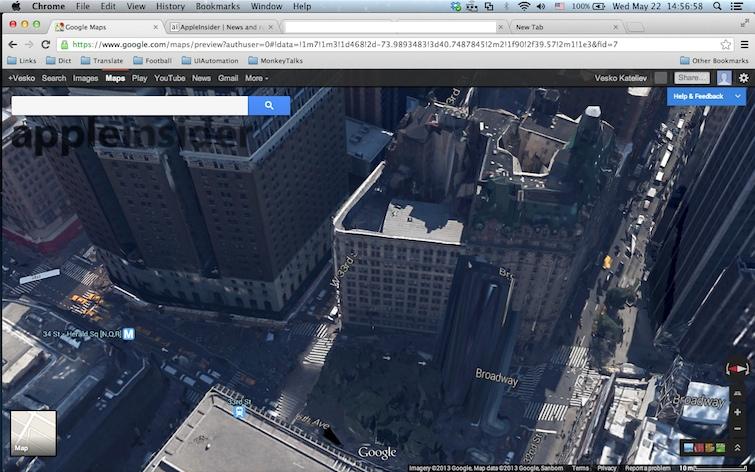Open Play in the Google bar
755x472 pixels.
(x=139, y=78)
